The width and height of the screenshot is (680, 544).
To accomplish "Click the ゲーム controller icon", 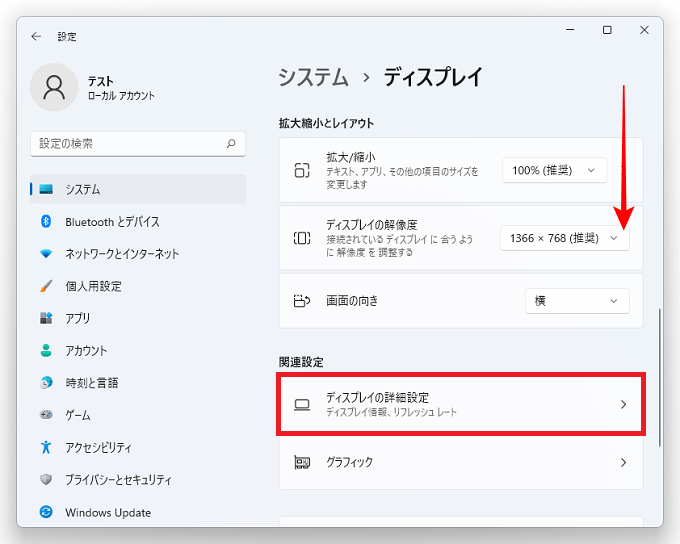I will [x=46, y=415].
